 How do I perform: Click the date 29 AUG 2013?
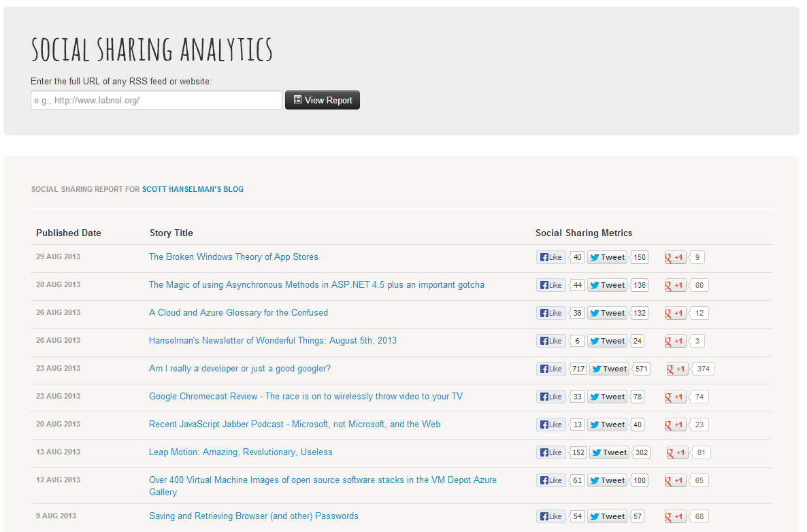tap(58, 256)
